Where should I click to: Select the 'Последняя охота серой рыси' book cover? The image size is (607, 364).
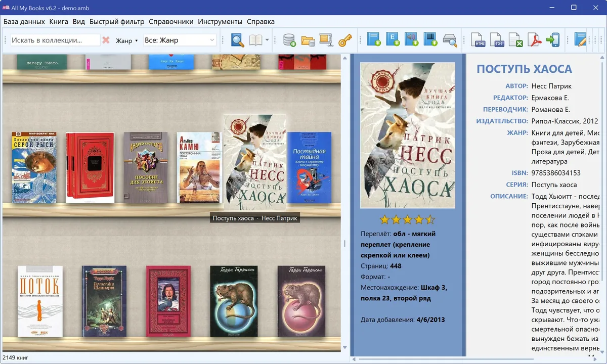[34, 168]
